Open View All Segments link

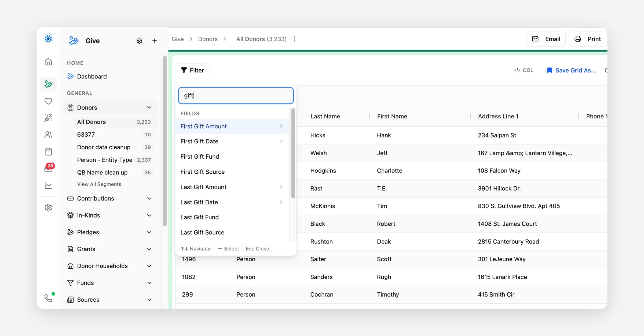[x=99, y=184]
